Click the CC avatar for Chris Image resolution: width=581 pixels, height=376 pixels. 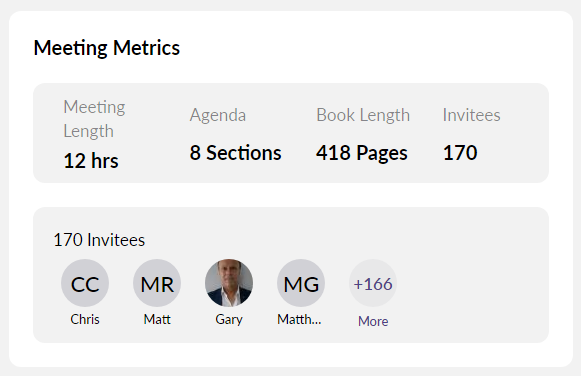click(x=85, y=283)
